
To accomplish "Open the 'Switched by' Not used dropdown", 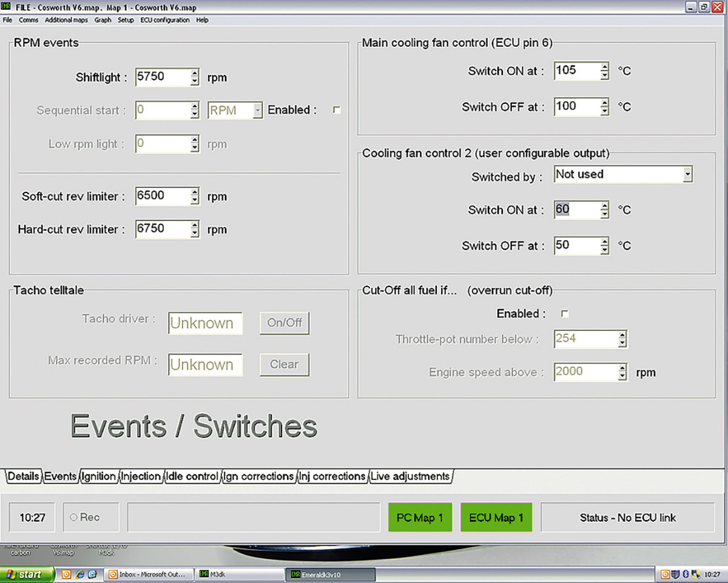I will point(687,175).
